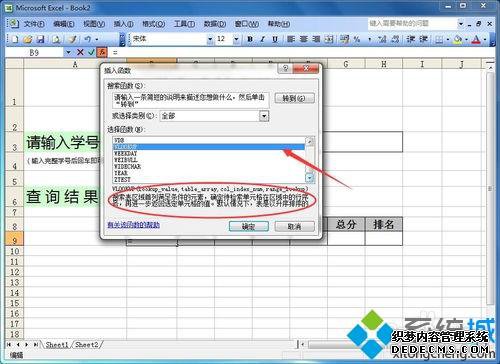
Task: Align text right
Action: click(316, 39)
